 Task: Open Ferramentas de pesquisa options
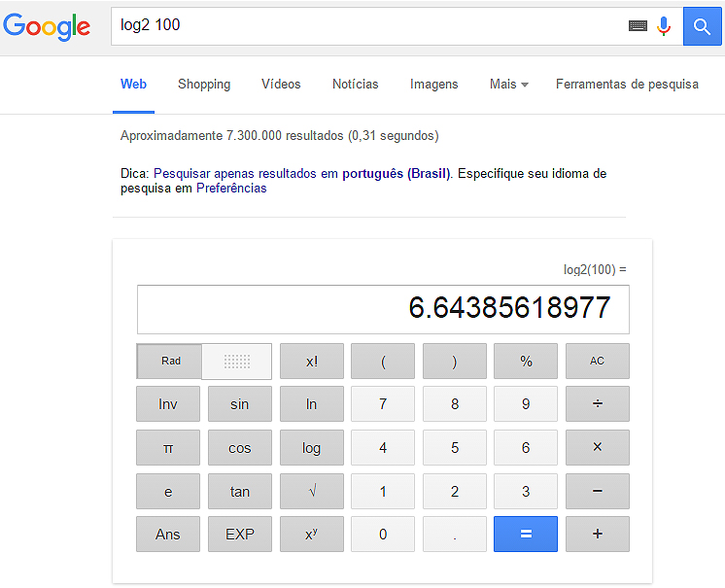(627, 85)
